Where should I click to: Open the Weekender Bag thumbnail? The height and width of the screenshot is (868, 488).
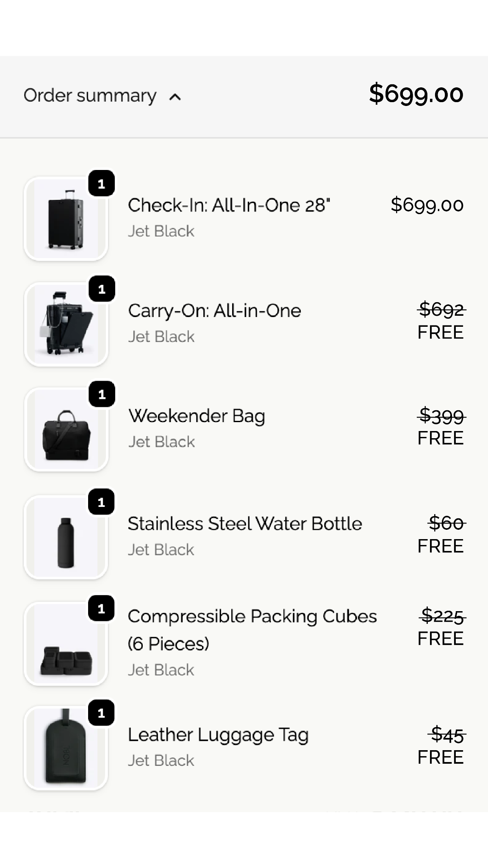tap(66, 429)
